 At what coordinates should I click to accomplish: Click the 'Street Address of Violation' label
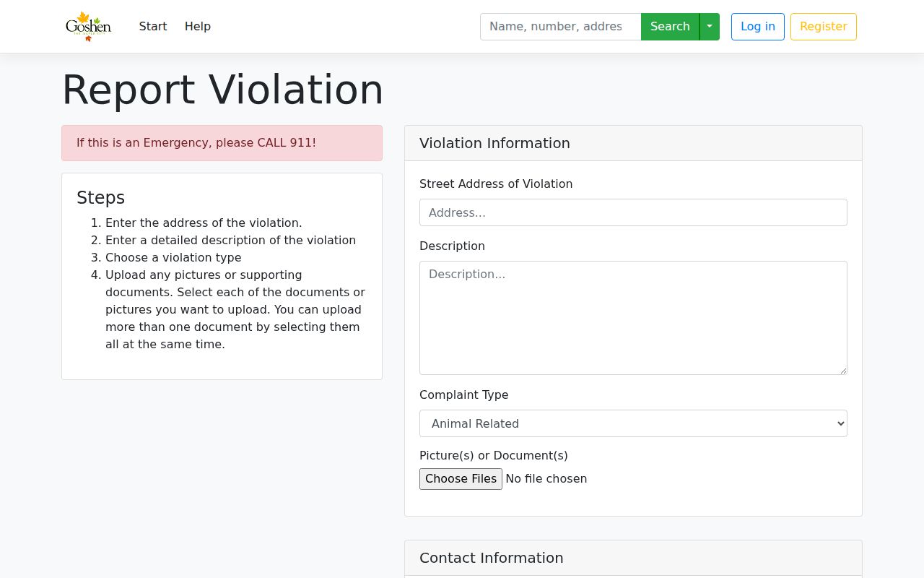[496, 184]
